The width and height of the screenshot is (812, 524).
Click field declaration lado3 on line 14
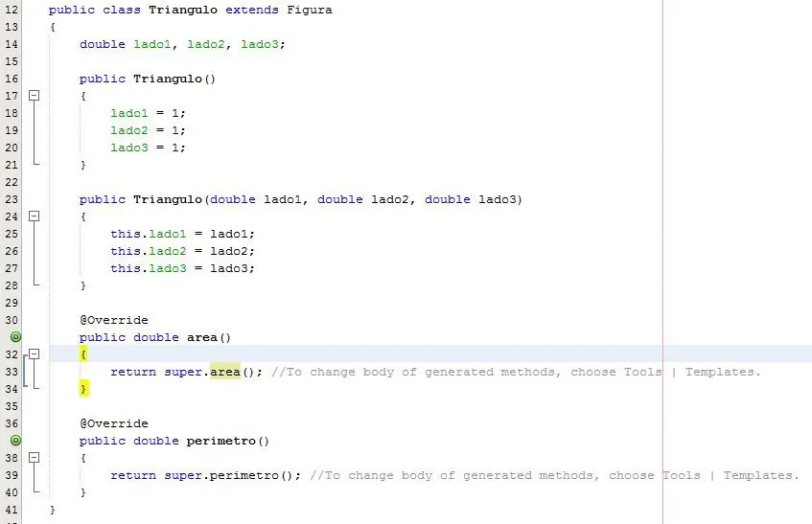(x=260, y=44)
